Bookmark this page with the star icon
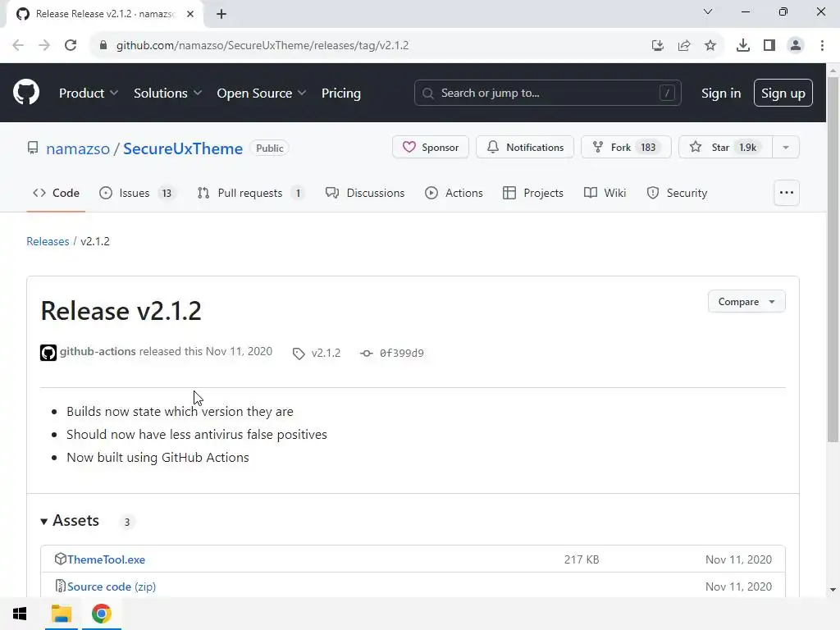Image resolution: width=840 pixels, height=630 pixels. (710, 46)
